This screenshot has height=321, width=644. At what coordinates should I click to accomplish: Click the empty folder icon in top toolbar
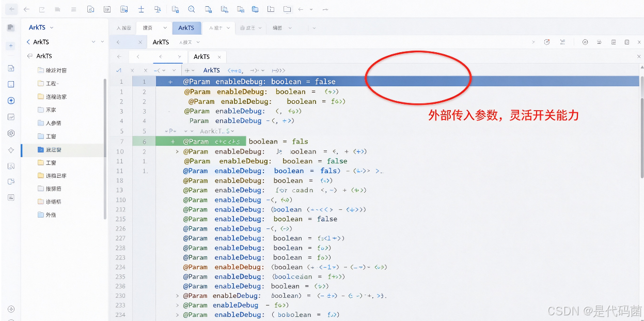click(x=287, y=9)
